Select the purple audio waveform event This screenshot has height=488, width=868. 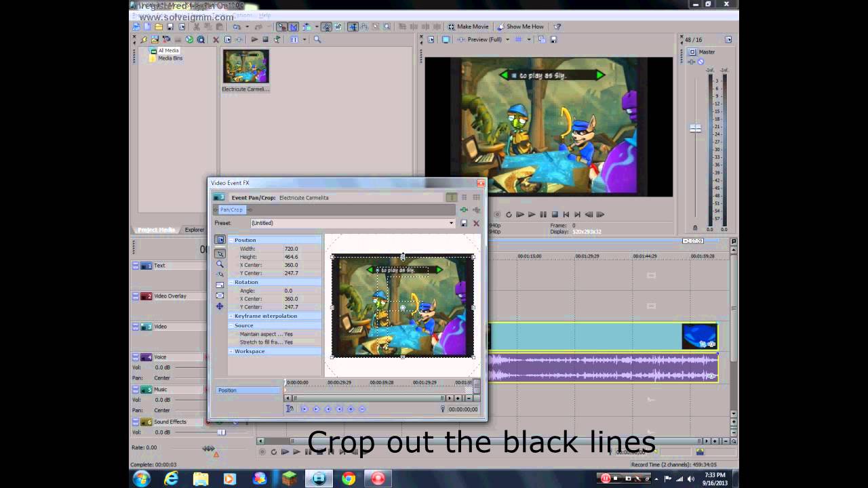coord(602,367)
